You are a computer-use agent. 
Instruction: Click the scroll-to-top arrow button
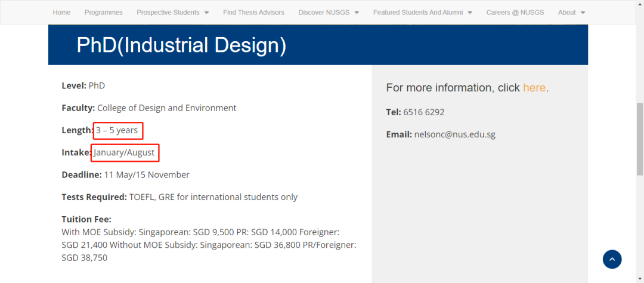612,259
